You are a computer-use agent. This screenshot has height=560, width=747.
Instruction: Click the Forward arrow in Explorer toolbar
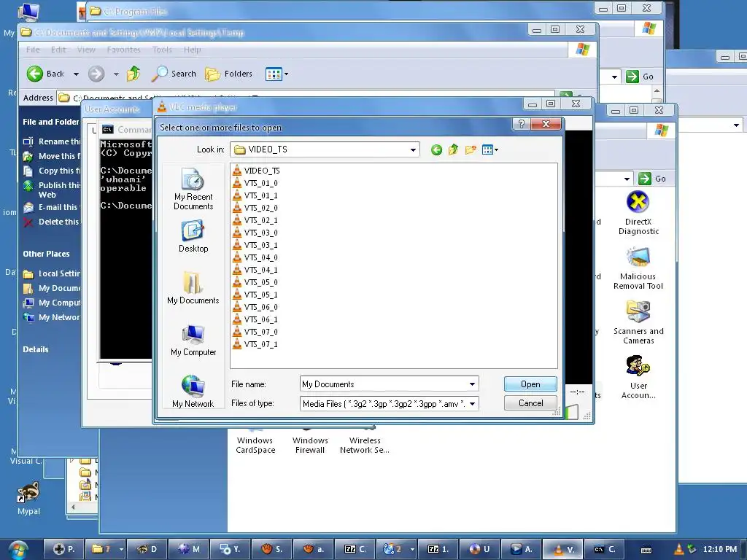pos(96,74)
